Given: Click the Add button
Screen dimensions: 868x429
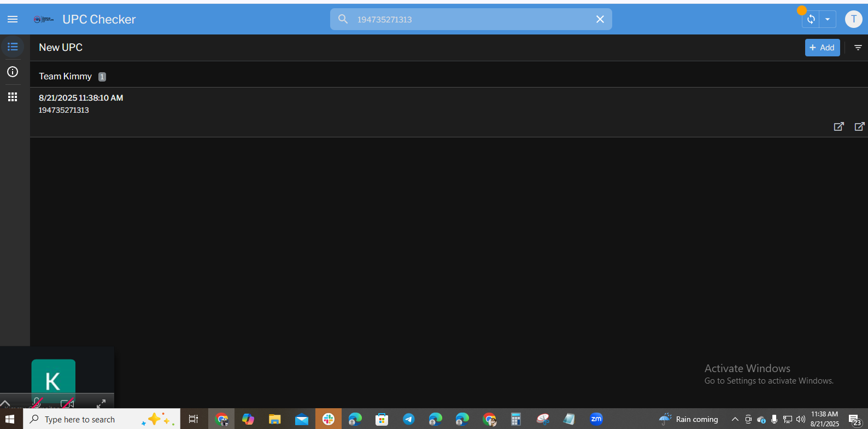Looking at the screenshot, I should tap(822, 48).
